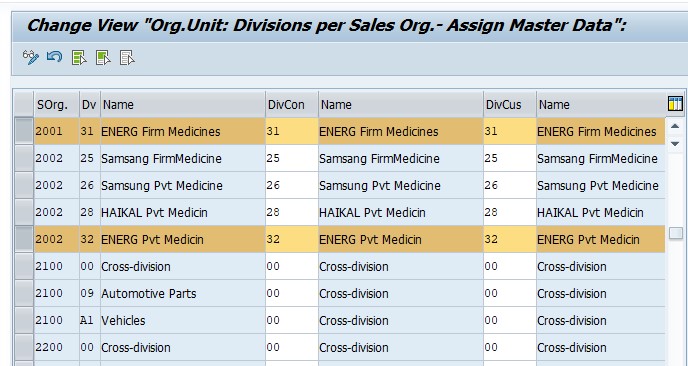Select the row selector for 2001 ENERG Firm Medicines
This screenshot has height=366, width=688.
[24, 131]
